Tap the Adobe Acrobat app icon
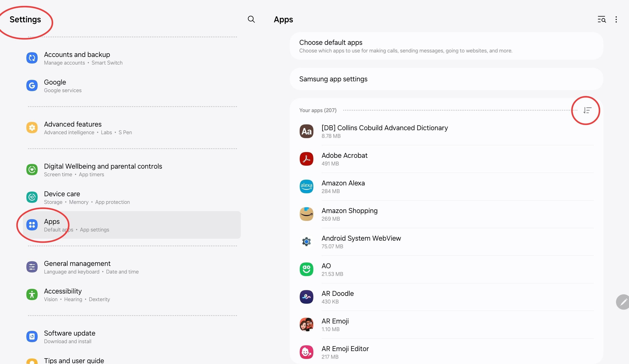Screen dimensions: 629x364 point(306,159)
